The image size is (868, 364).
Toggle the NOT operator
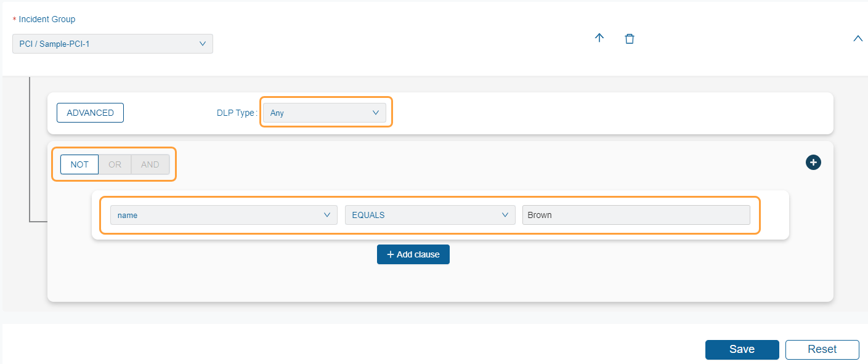(79, 164)
